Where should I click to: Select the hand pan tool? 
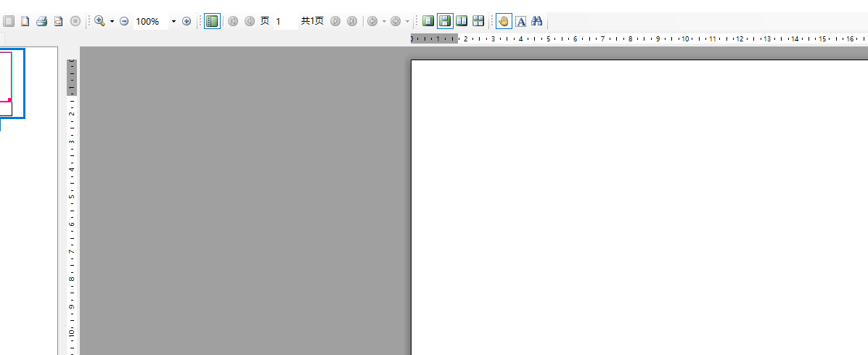pos(504,21)
